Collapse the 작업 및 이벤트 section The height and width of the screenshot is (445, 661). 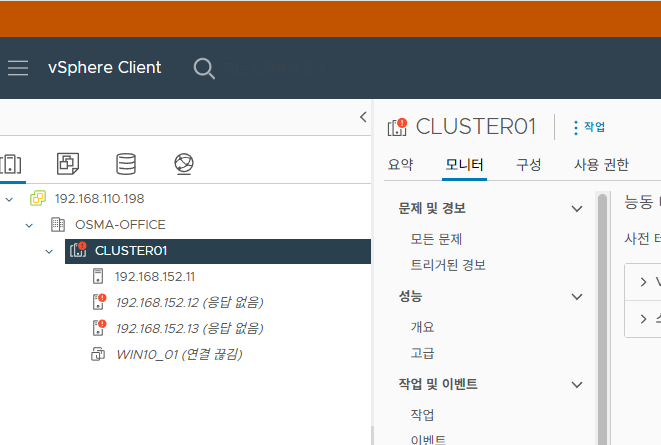577,385
